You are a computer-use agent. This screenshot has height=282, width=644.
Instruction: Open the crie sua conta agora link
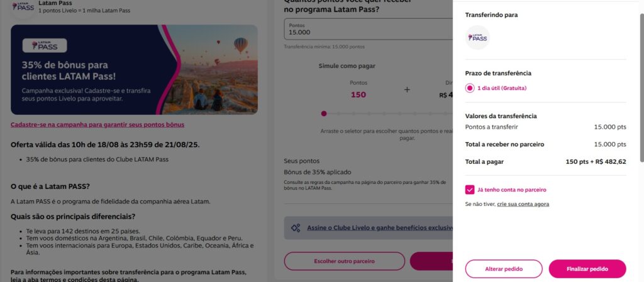(x=523, y=204)
